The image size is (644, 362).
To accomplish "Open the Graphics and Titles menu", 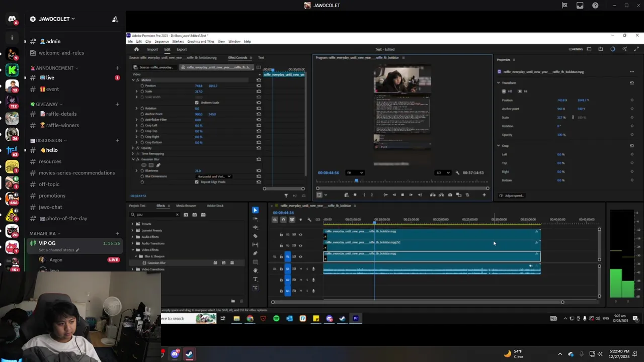I will coord(201,41).
